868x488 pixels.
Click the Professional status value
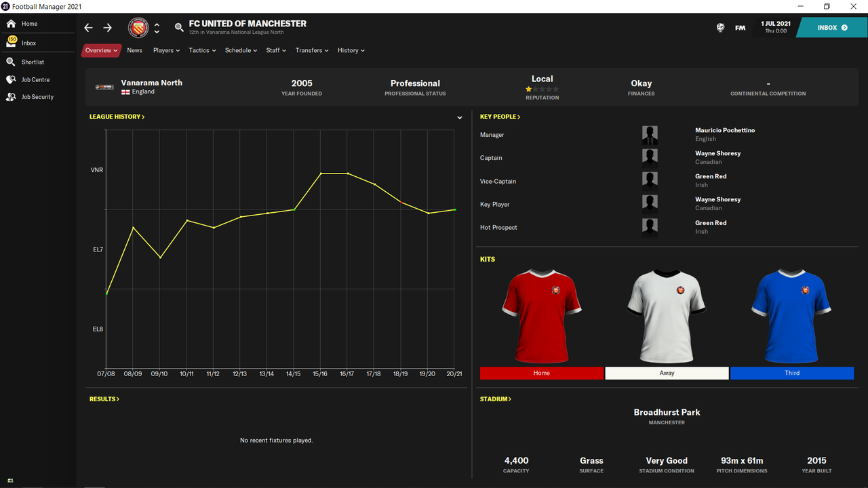tap(415, 83)
